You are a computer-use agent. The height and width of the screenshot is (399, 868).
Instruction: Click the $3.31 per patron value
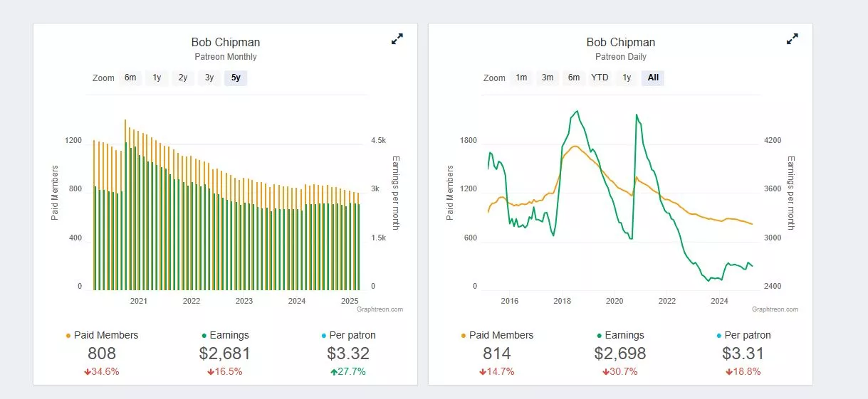[x=743, y=353]
